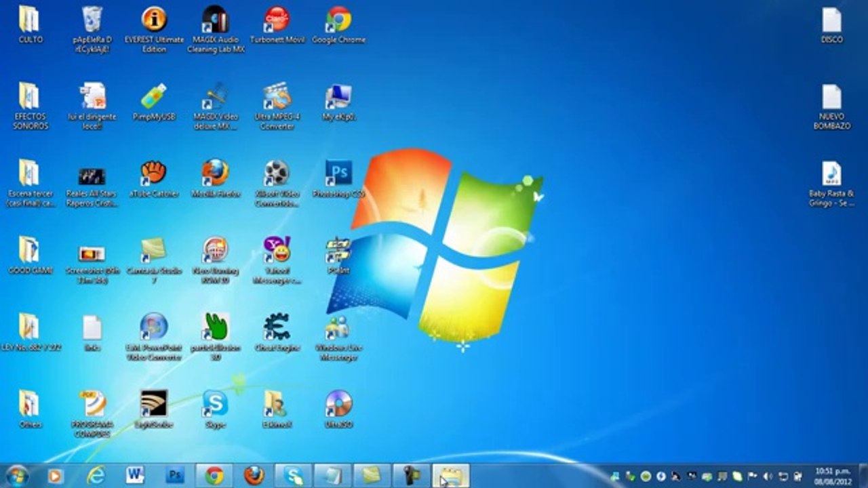
Task: Open the Action Center flag in system tray
Action: pyautogui.click(x=752, y=476)
